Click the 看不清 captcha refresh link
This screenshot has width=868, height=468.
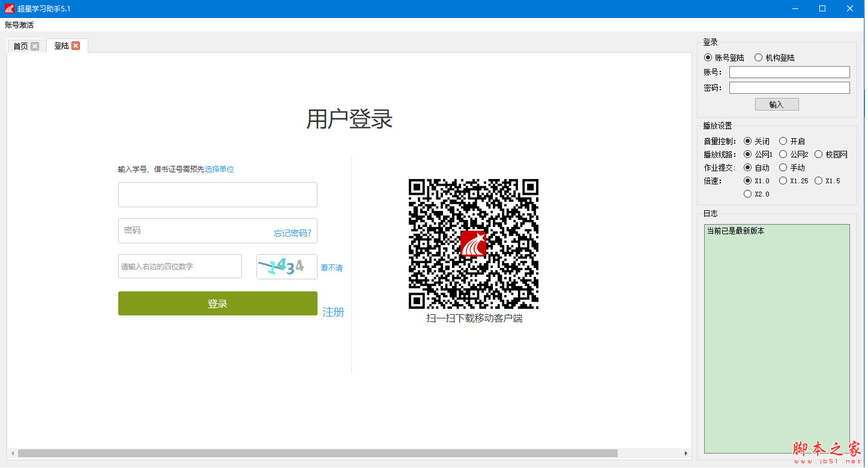(x=331, y=268)
